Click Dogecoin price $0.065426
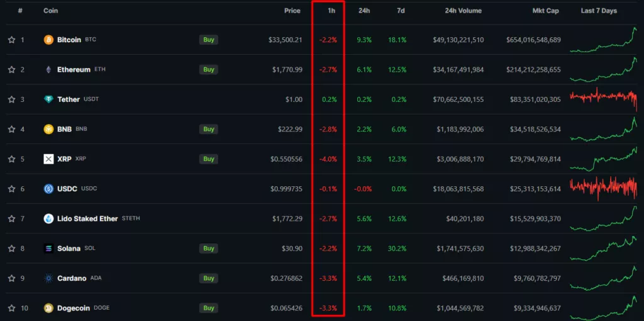This screenshot has height=321, width=644. 286,308
